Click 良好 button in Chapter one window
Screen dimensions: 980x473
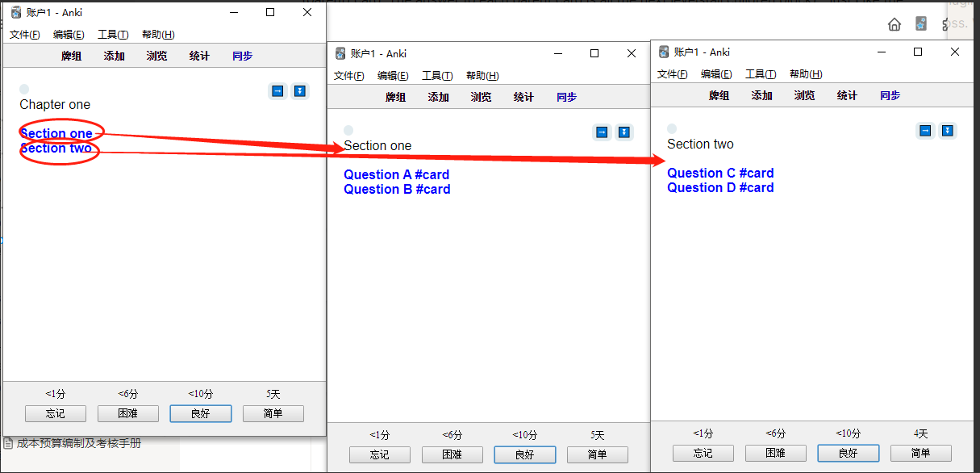pyautogui.click(x=201, y=413)
